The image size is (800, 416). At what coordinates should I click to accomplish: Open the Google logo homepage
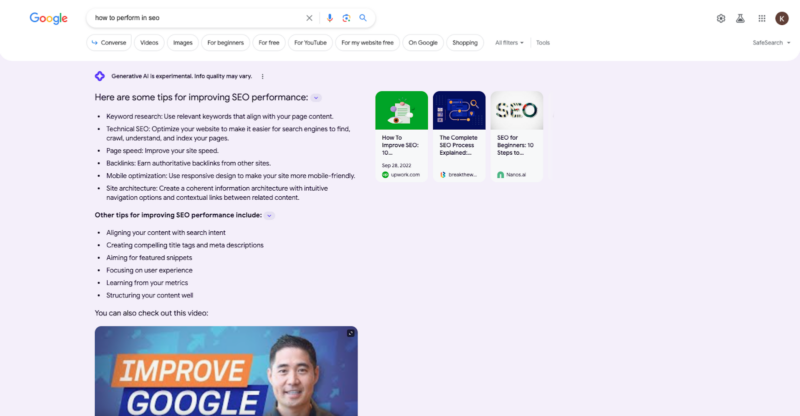[48, 18]
